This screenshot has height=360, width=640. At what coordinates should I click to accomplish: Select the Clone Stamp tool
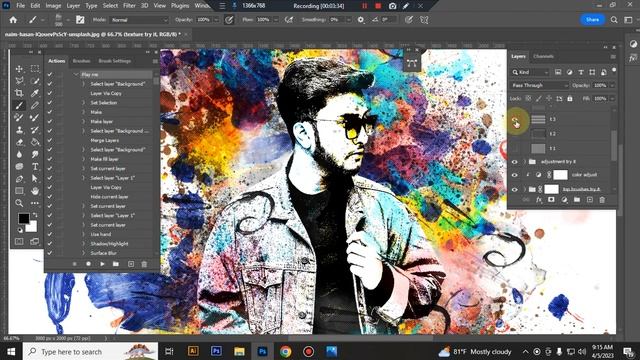pyautogui.click(x=19, y=130)
